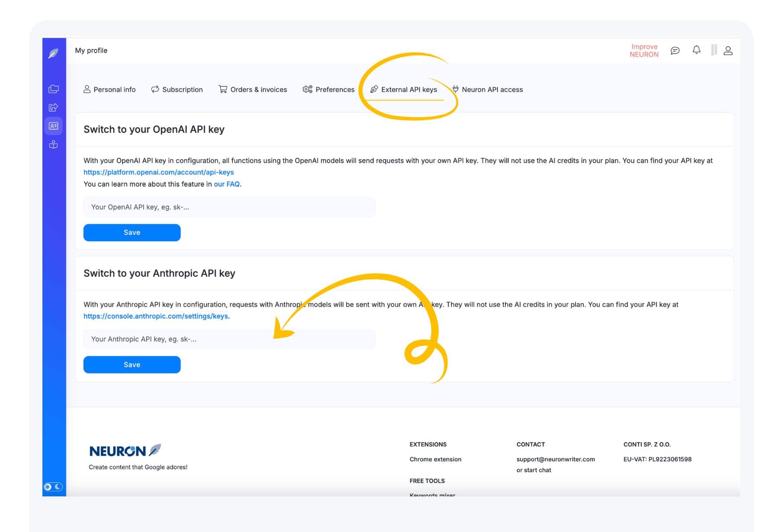Switch to the Subscription tab

pos(177,90)
